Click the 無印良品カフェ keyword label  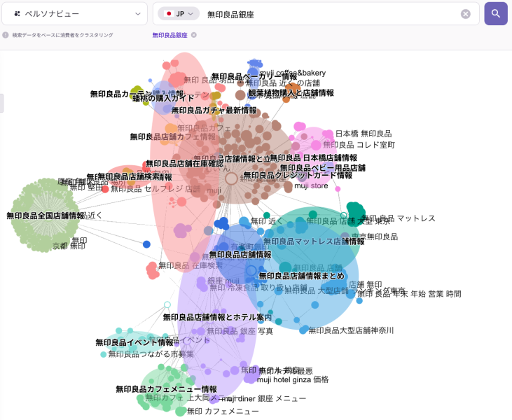[204, 128]
